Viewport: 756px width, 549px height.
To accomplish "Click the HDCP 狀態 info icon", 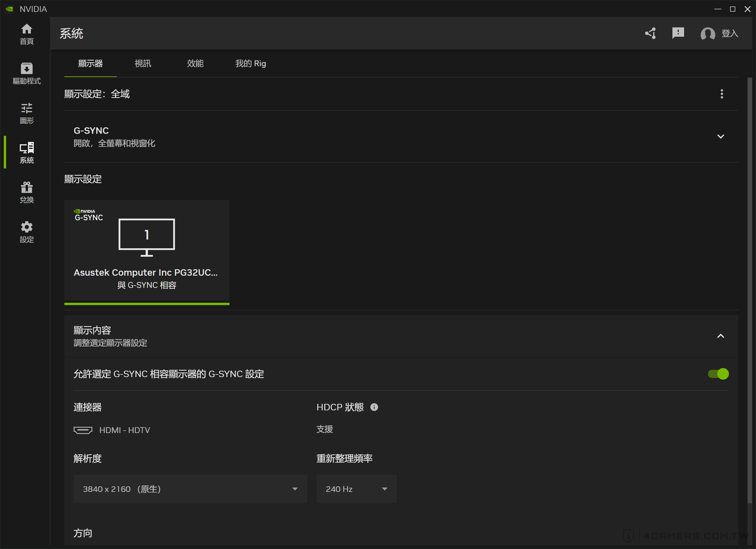I will (374, 407).
